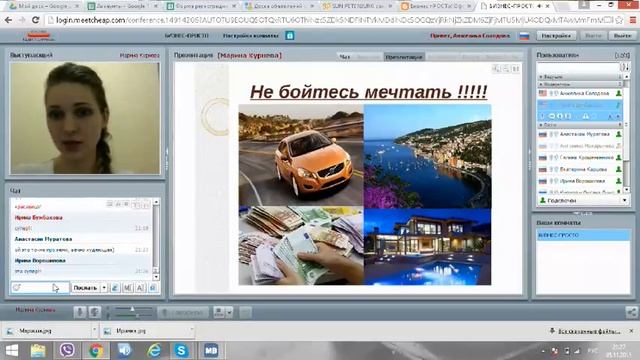Screen dimensions: 640x360
Task: Click the Говорить talk button in the bottom bar
Action: (183, 313)
